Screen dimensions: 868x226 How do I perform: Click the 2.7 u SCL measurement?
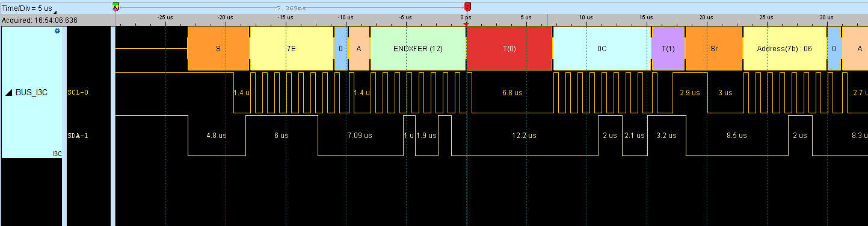pos(861,93)
